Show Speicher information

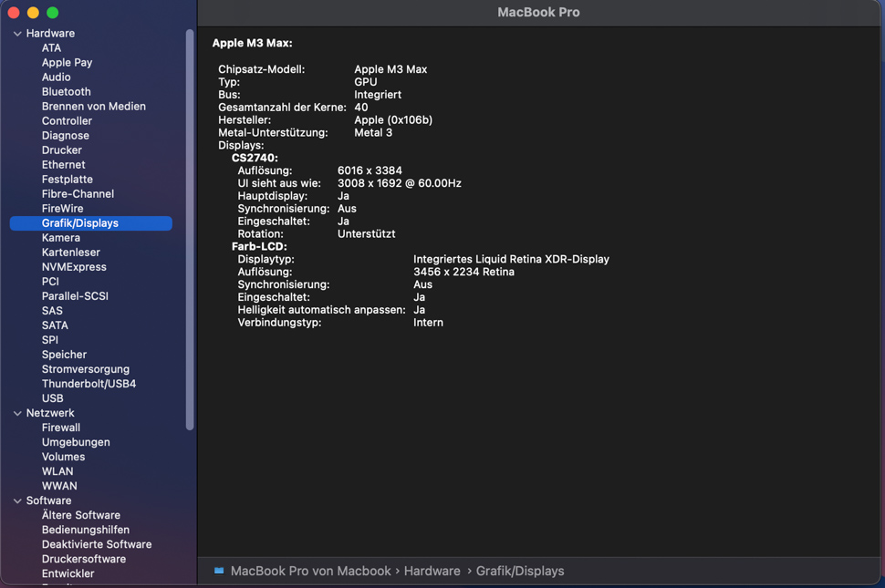pyautogui.click(x=65, y=356)
